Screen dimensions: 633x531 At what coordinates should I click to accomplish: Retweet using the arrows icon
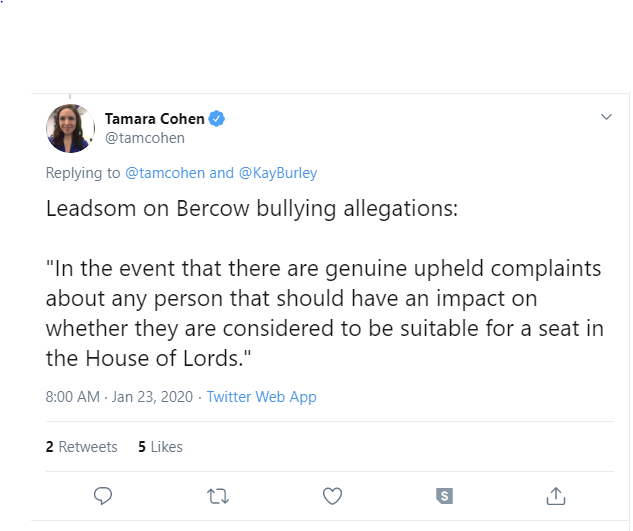point(218,496)
